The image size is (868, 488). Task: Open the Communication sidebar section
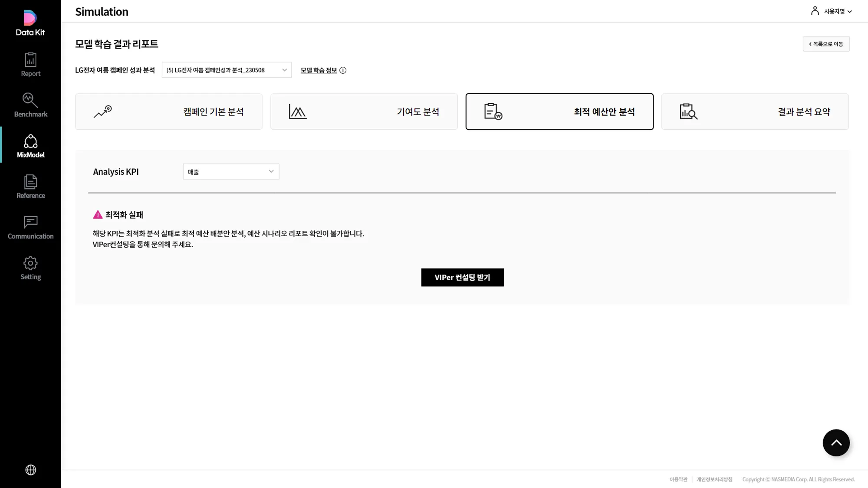coord(30,227)
